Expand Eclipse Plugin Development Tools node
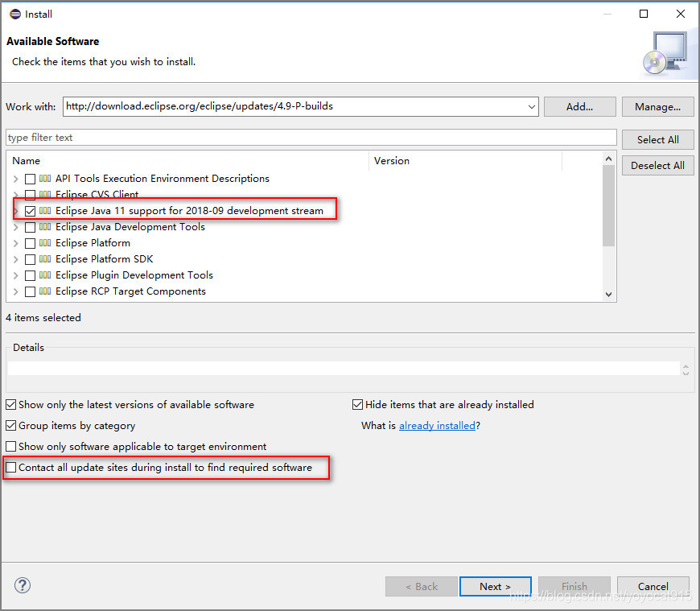 click(x=15, y=275)
